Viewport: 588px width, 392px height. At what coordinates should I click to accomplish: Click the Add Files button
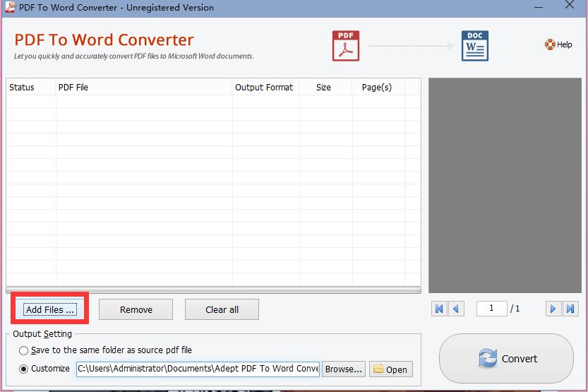tap(49, 309)
